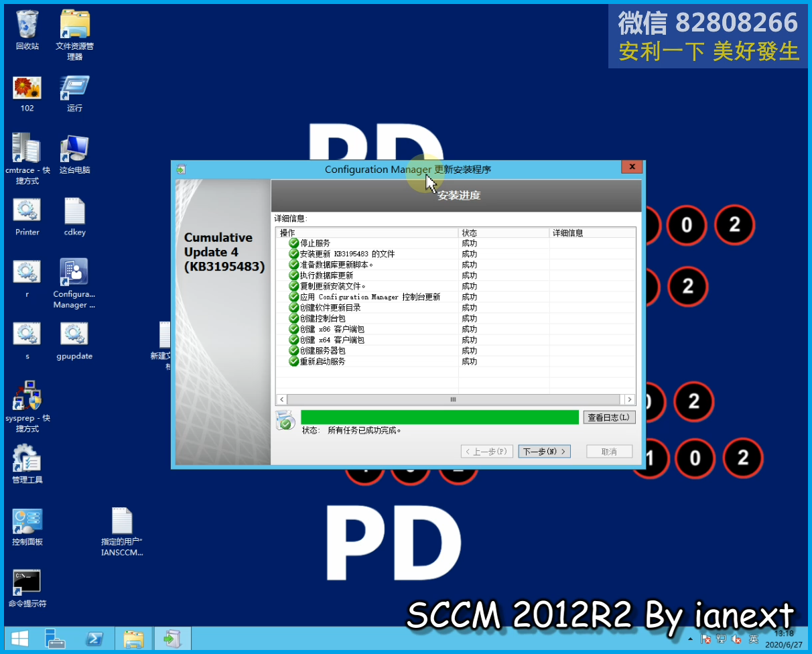Open the 文件资源管理器 desktop shortcut
This screenshot has width=812, height=654.
(74, 35)
